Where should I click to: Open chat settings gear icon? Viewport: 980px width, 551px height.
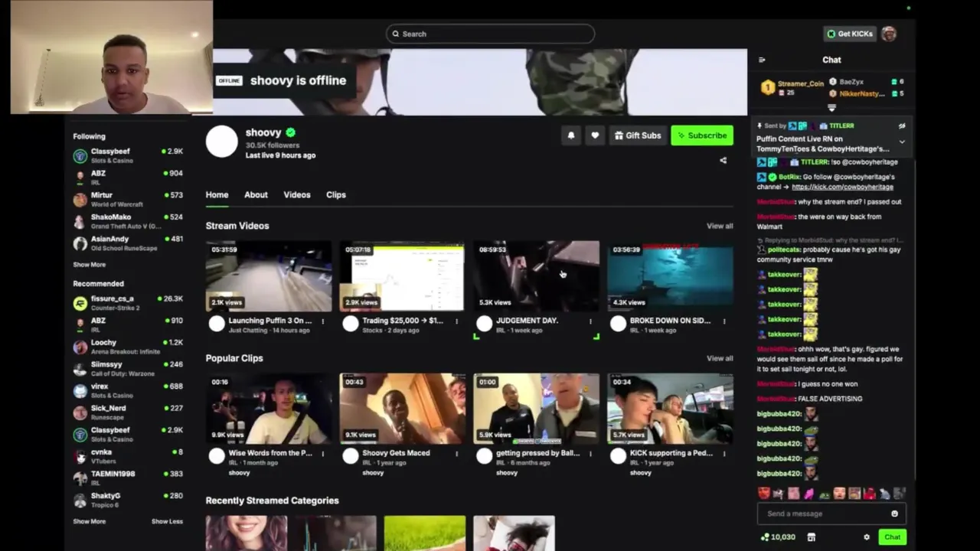coord(867,537)
